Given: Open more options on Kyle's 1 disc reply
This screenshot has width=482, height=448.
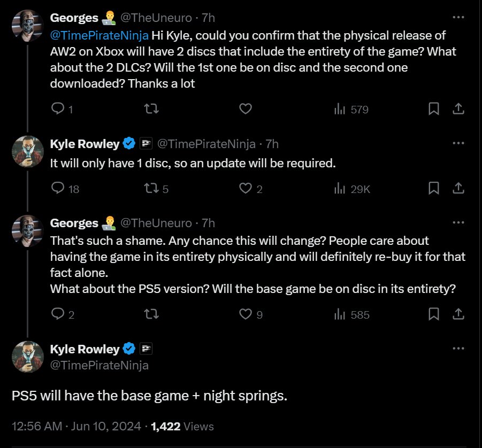Looking at the screenshot, I should (x=458, y=143).
